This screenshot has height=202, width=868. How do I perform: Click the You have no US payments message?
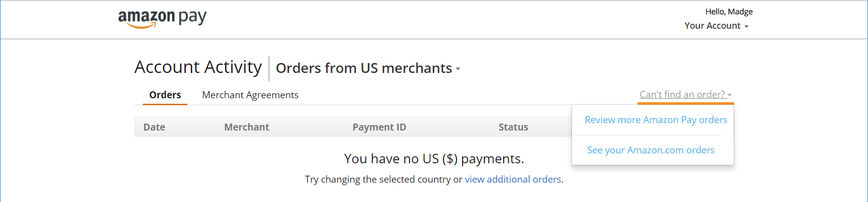[x=434, y=159]
